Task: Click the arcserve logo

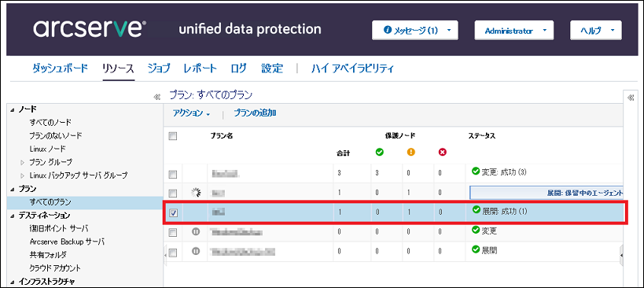Action: coord(90,29)
